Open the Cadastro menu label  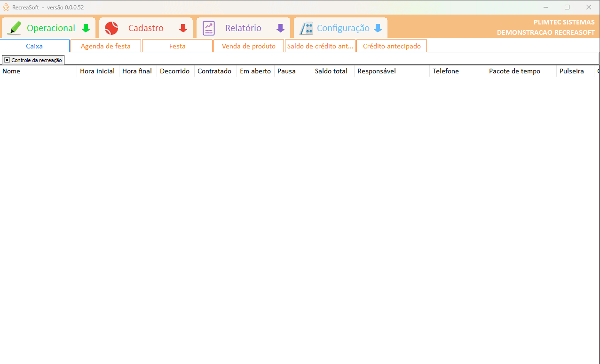click(146, 28)
